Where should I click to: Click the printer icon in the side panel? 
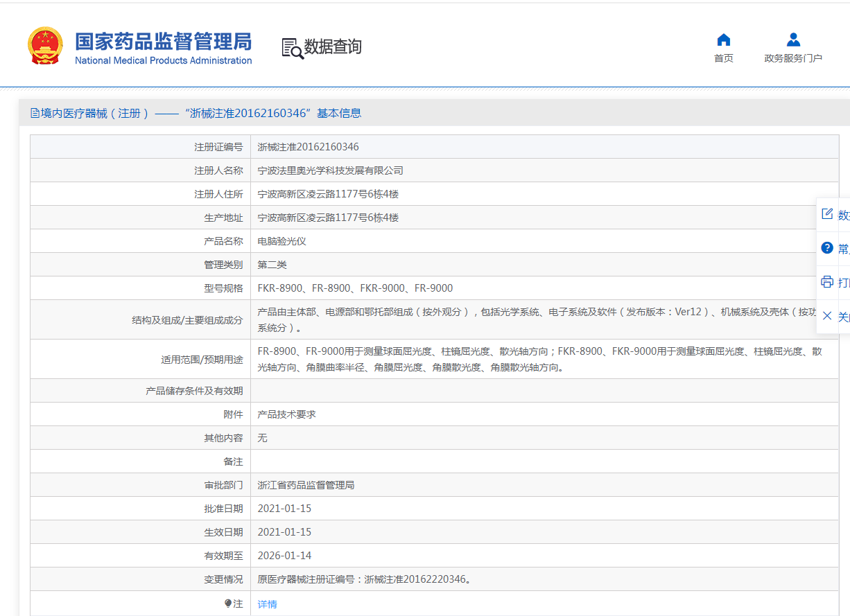click(x=826, y=282)
